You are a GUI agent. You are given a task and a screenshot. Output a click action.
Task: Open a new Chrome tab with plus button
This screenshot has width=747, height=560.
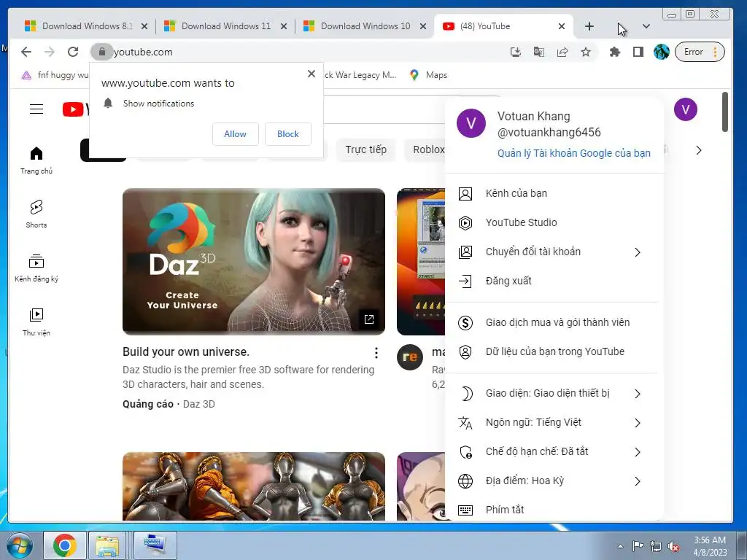[589, 26]
